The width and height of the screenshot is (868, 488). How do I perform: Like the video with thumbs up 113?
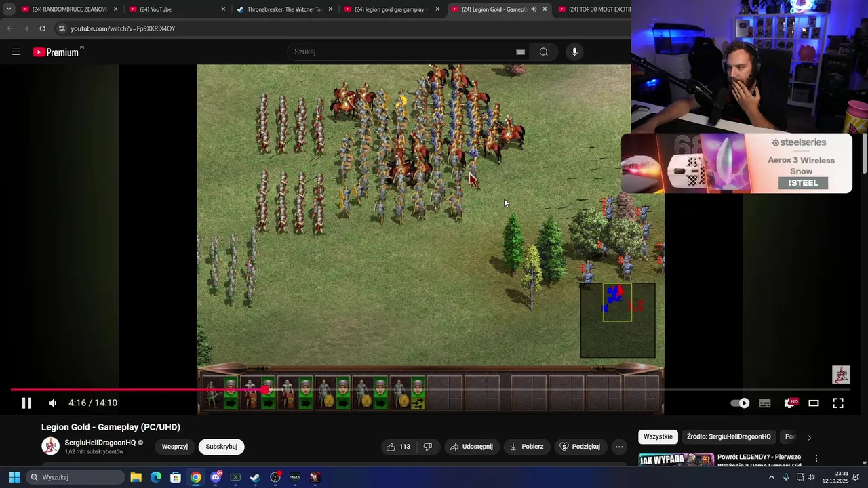pyautogui.click(x=399, y=447)
